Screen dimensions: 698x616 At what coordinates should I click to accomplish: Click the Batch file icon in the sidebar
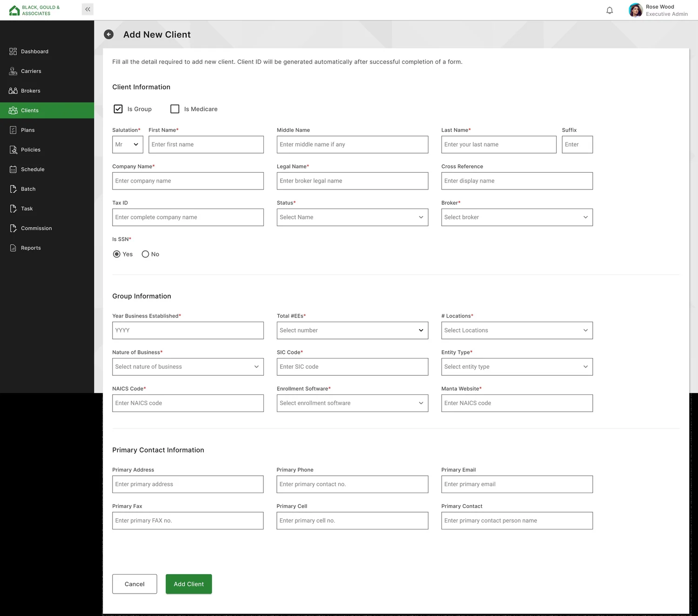coord(13,189)
